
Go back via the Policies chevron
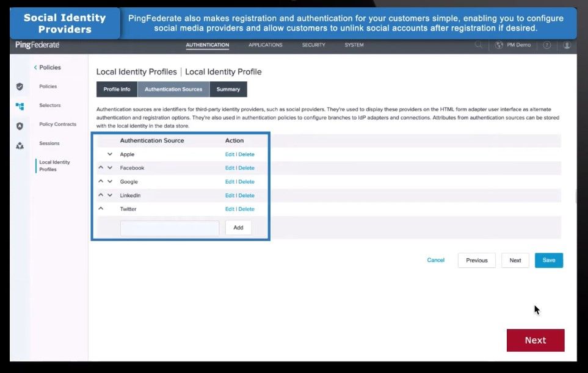[35, 68]
